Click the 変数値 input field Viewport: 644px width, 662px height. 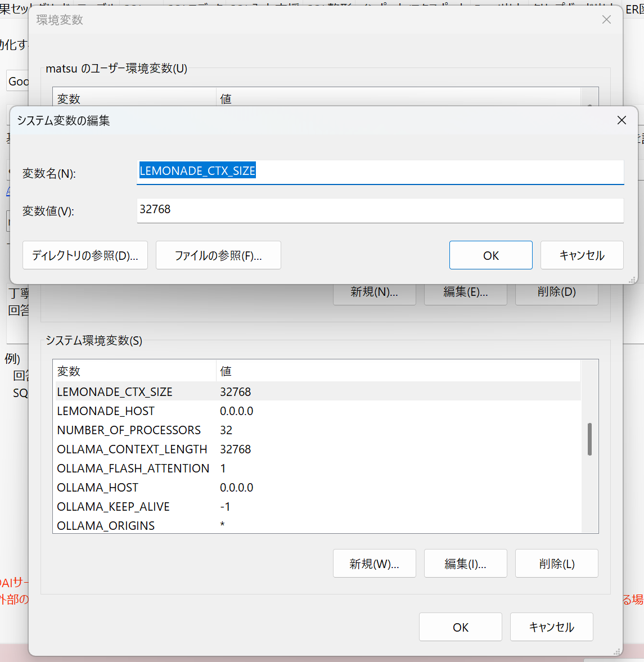(x=380, y=210)
